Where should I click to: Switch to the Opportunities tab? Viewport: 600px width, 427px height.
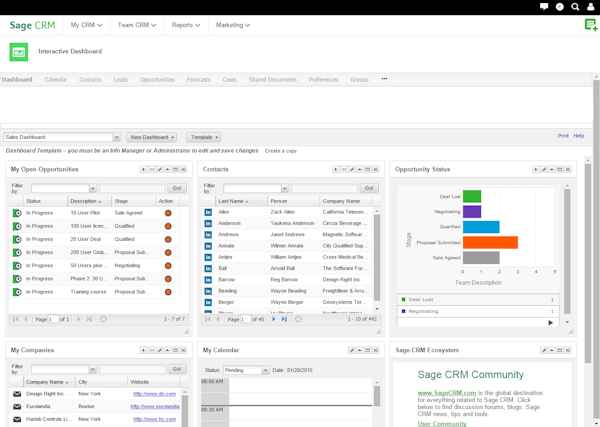(x=157, y=79)
